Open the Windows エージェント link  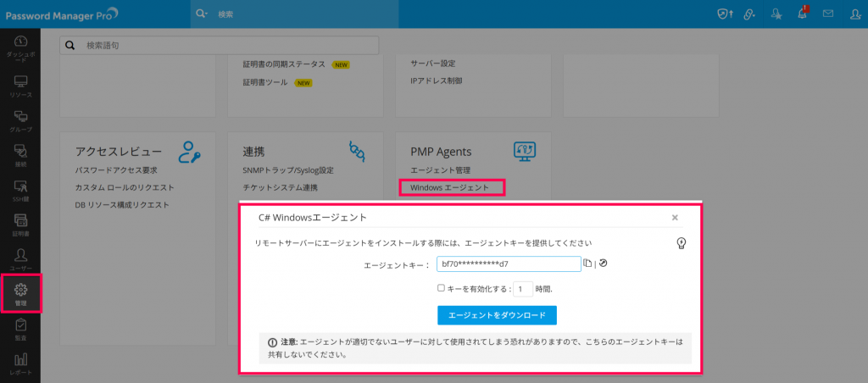point(449,187)
